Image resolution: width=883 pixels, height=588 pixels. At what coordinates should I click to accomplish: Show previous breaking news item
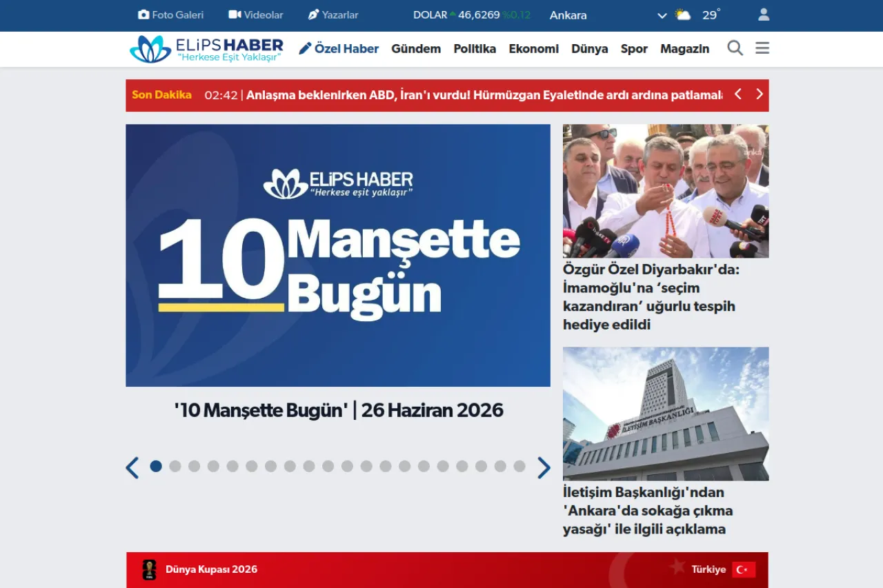pyautogui.click(x=738, y=94)
